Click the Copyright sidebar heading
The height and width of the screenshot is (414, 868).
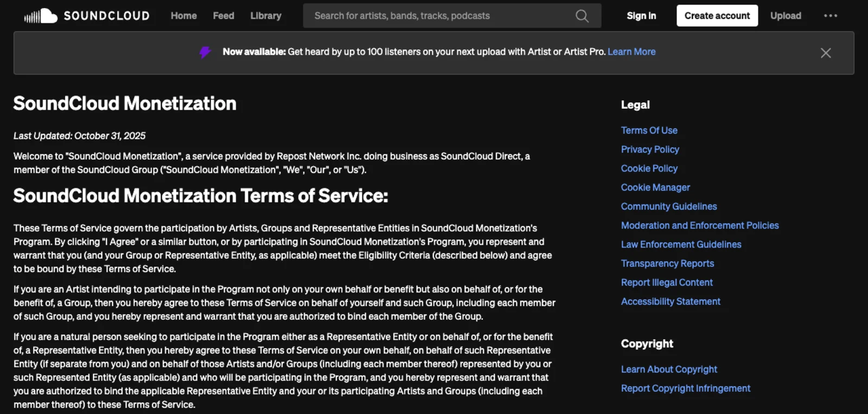[647, 343]
